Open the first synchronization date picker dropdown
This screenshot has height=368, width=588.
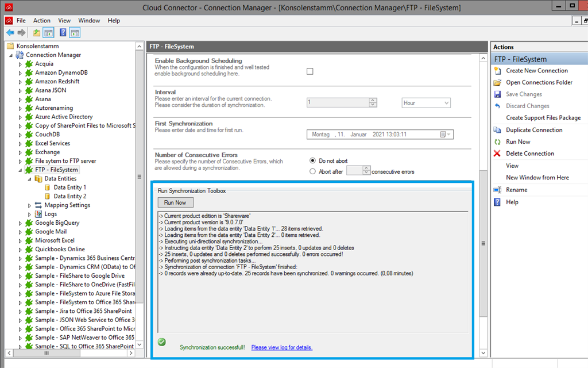[446, 135]
